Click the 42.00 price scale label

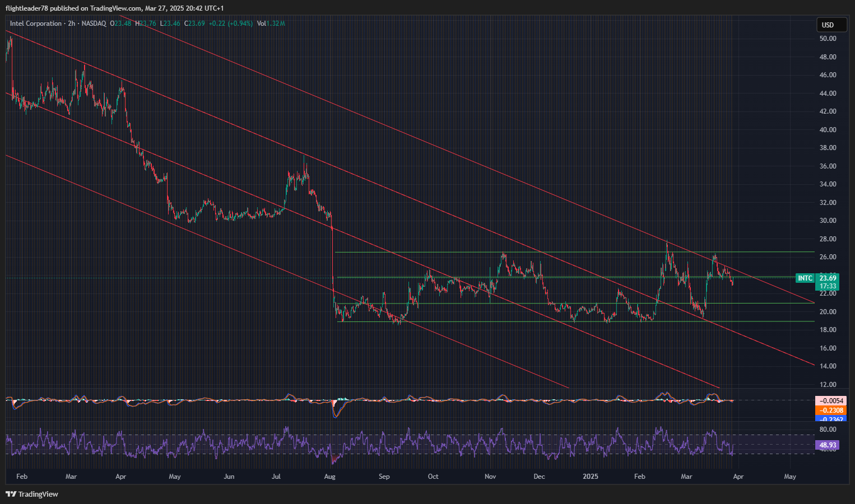coord(828,111)
